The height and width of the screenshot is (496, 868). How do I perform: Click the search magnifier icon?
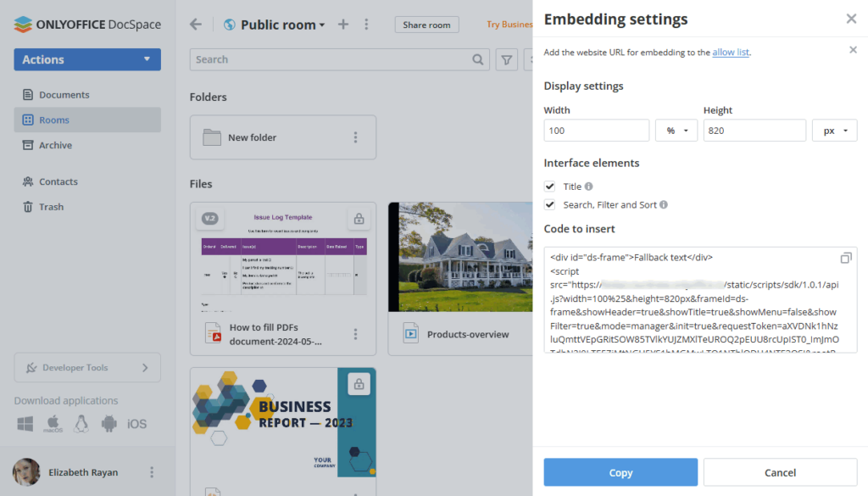pyautogui.click(x=478, y=59)
